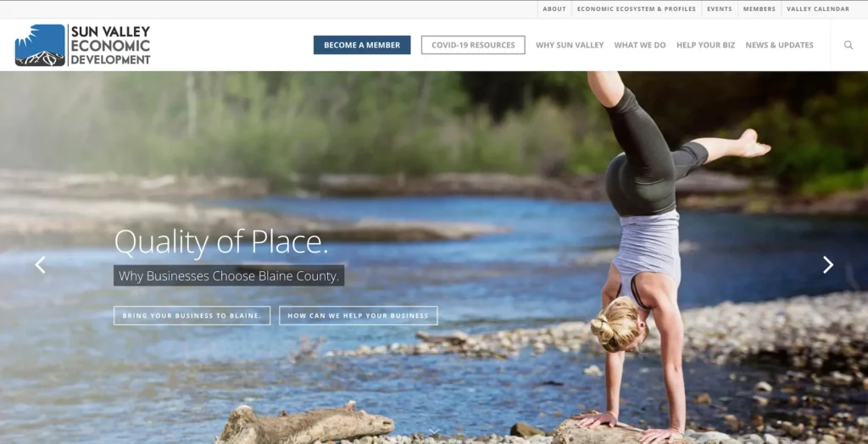
Task: Click the scroll-down chevron at bottom
Action: pos(434,430)
